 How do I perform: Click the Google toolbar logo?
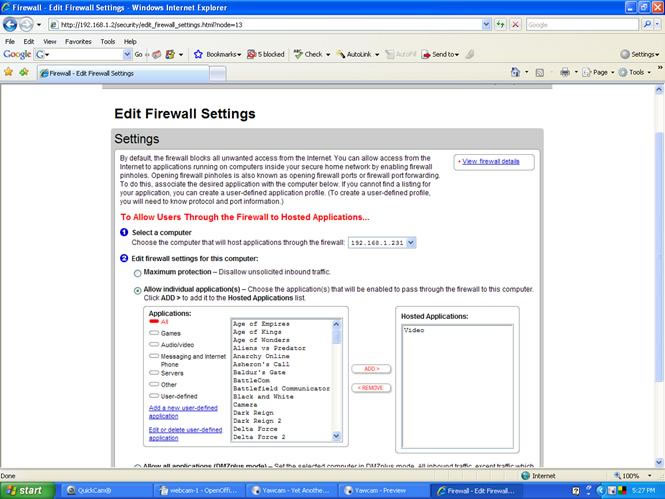17,54
